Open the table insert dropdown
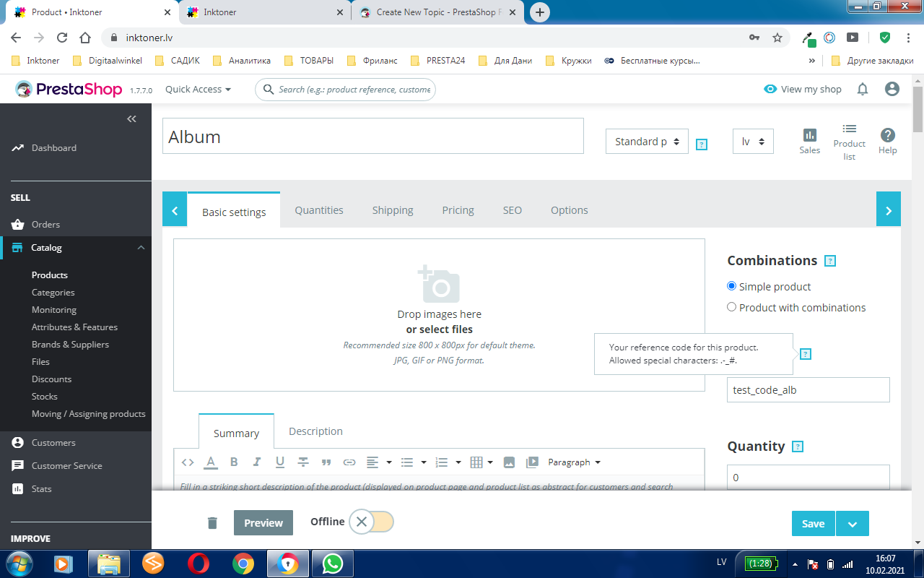The height and width of the screenshot is (578, 924). point(481,462)
